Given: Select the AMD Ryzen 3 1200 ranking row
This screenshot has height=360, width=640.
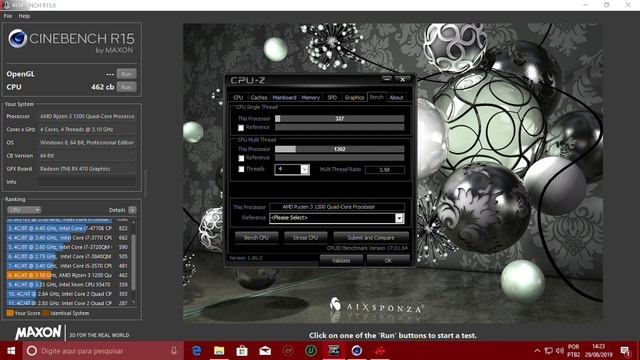Looking at the screenshot, I should tap(67, 275).
